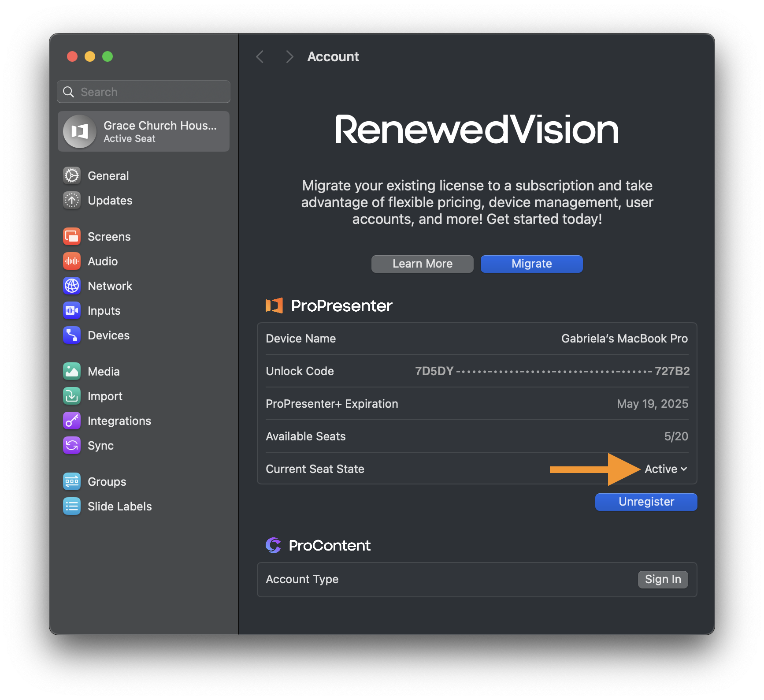The width and height of the screenshot is (764, 700).
Task: Open the Current Seat State Active dropdown
Action: point(666,469)
